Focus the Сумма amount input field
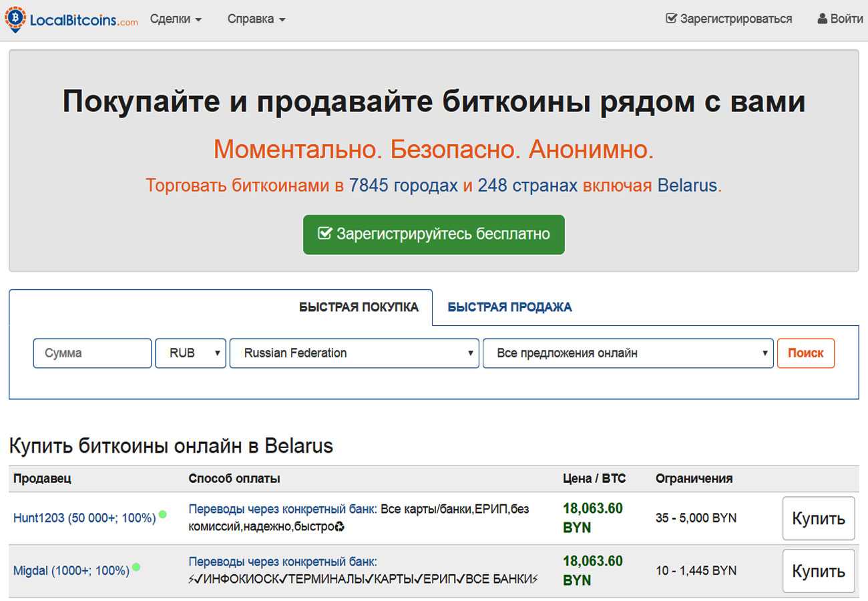The image size is (868, 601). coord(92,353)
